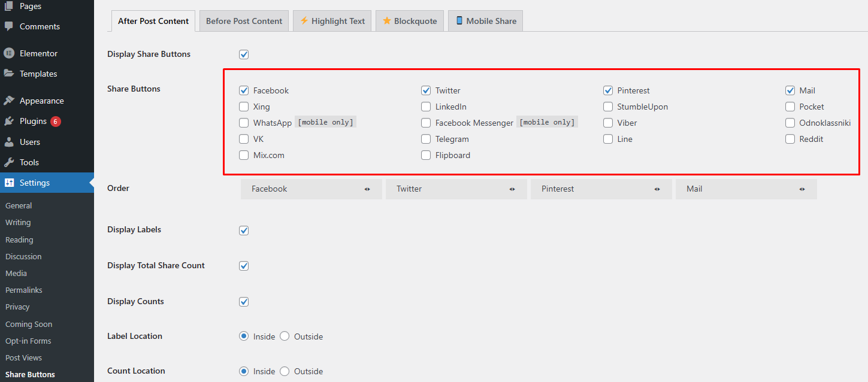Go to Writing settings

18,222
